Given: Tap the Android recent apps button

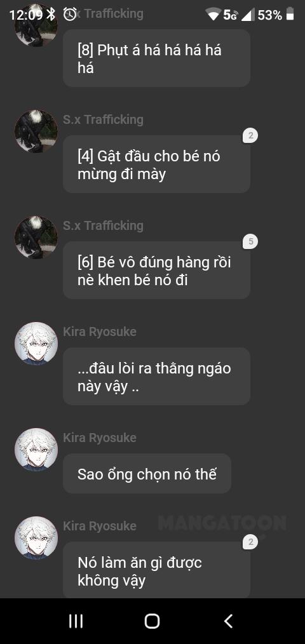Looking at the screenshot, I should [76, 621].
